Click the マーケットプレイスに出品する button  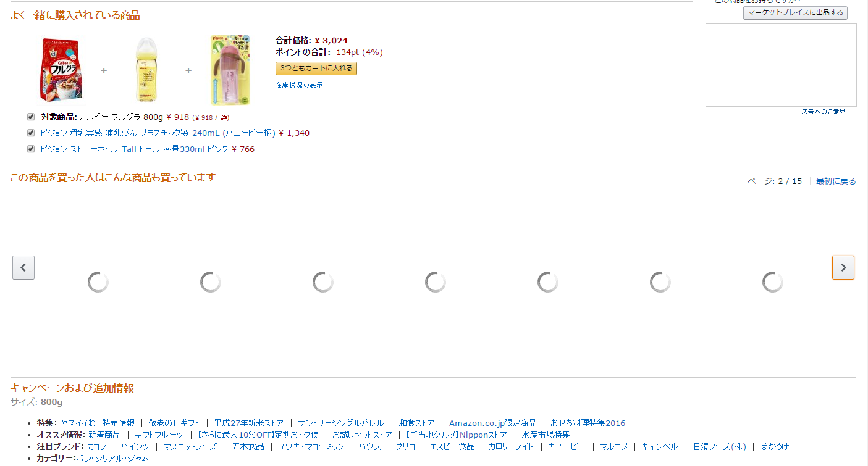pos(795,13)
